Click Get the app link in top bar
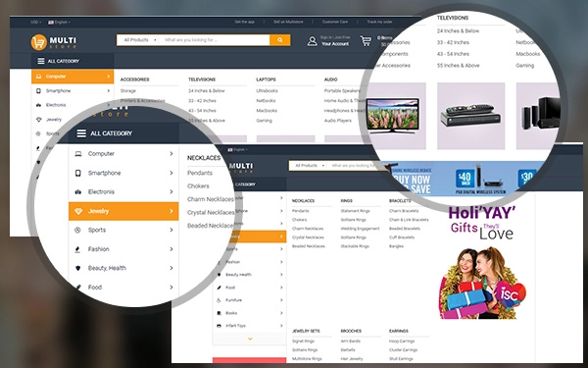This screenshot has height=368, width=588. click(244, 22)
